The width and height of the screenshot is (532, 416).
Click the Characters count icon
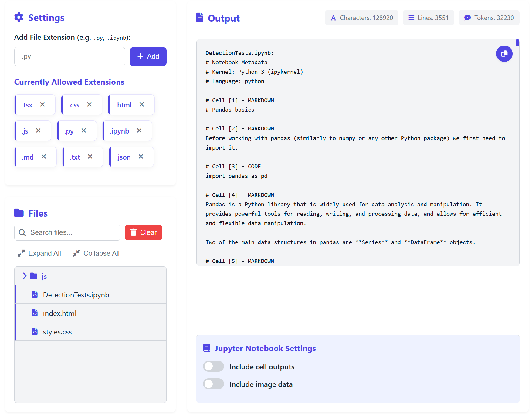(333, 18)
